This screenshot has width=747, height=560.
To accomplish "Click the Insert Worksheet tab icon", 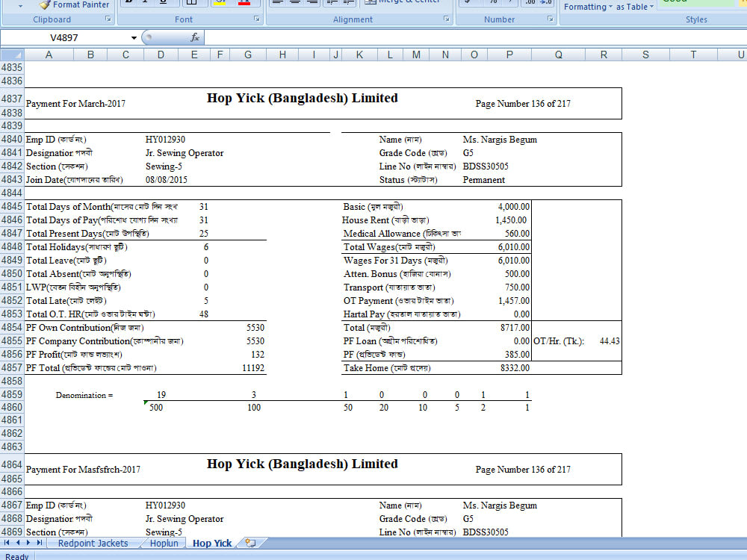I will coord(250,543).
